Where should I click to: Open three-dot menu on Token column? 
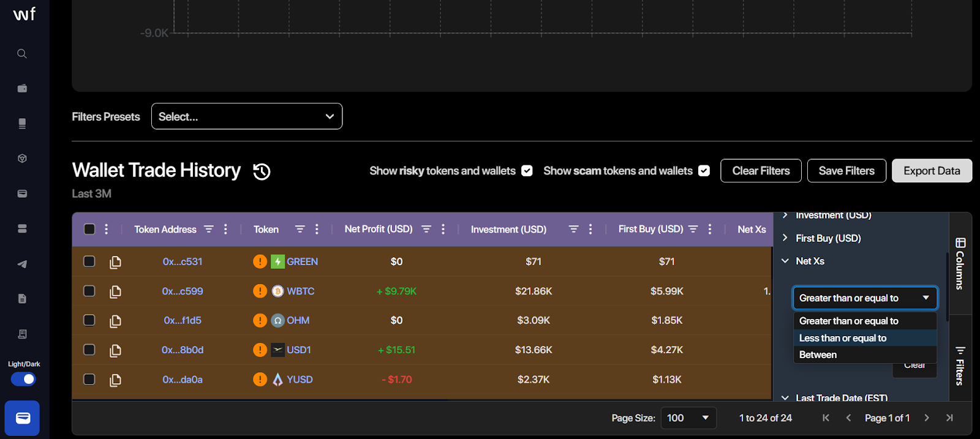pos(317,229)
